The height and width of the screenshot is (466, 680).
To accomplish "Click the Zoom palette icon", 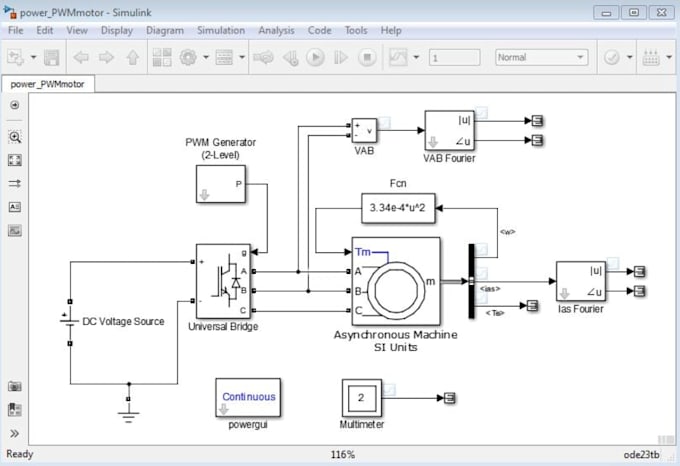I will 15,137.
